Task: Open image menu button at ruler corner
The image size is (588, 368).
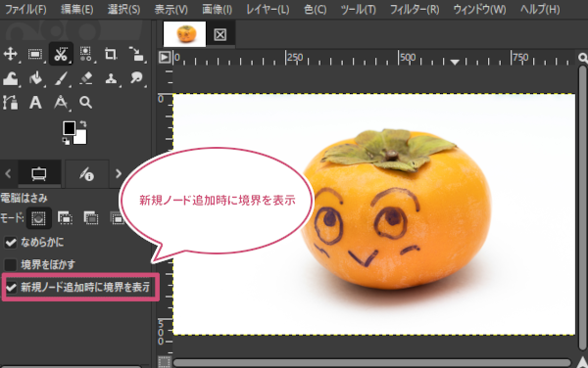Action: 165,58
